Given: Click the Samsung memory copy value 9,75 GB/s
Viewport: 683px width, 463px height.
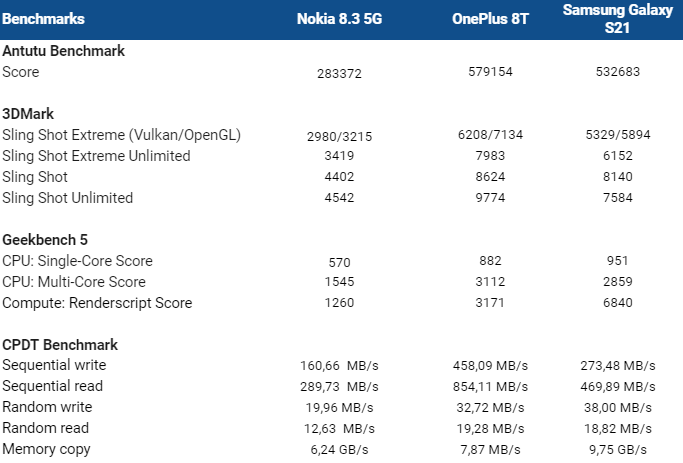Looking at the screenshot, I should coord(618,449).
